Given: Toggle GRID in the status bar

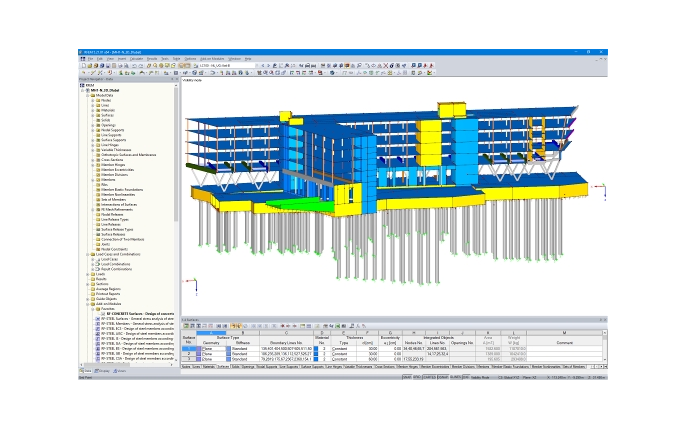Looking at the screenshot, I should tap(417, 377).
